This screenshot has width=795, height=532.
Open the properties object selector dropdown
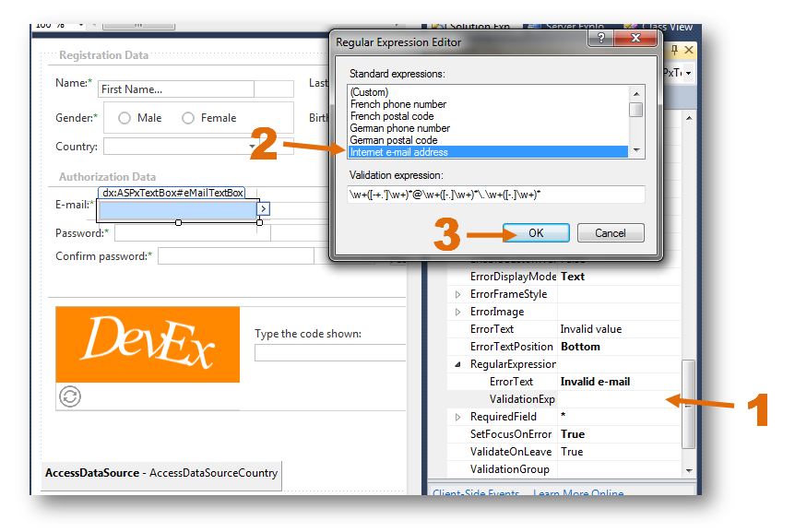(x=689, y=74)
